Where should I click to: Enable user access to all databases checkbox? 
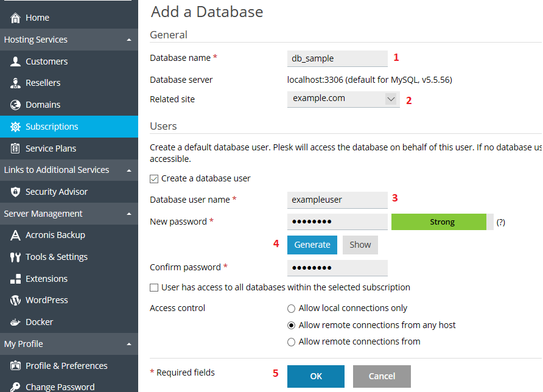155,287
